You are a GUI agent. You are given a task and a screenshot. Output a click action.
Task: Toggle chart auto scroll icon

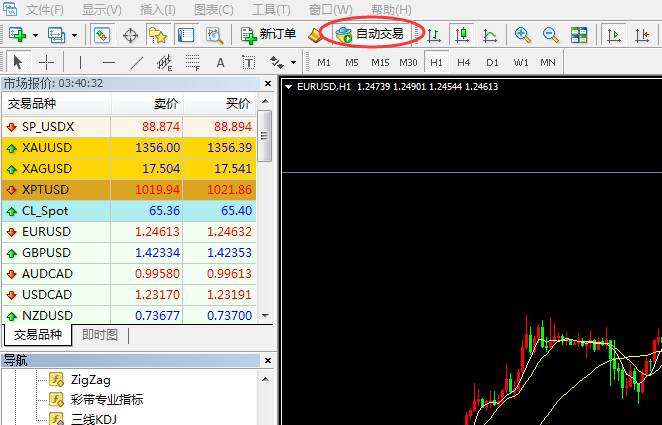pos(614,35)
